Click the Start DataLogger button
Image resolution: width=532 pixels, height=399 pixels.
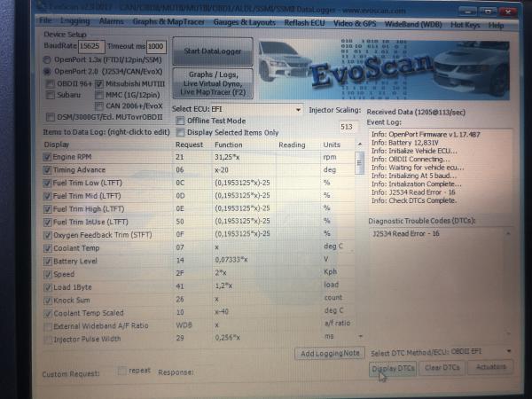point(213,51)
